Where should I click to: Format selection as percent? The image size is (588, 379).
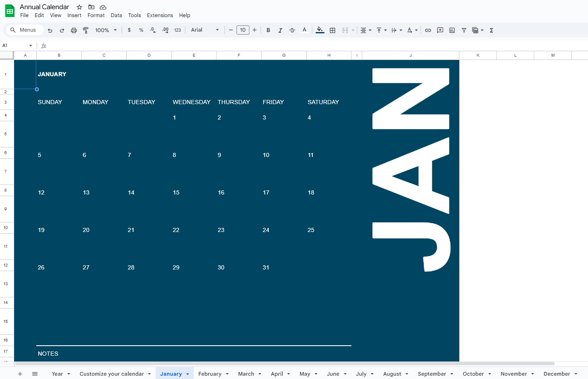(x=141, y=30)
